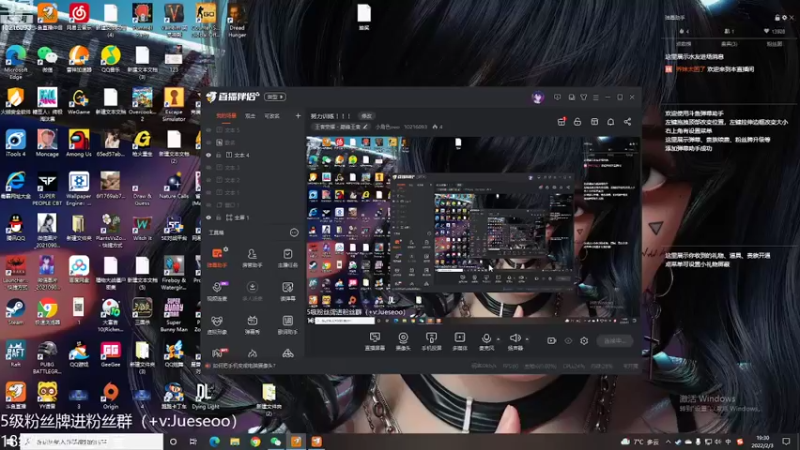
Task: Open microphone options dropdown arrow
Action: [x=498, y=339]
